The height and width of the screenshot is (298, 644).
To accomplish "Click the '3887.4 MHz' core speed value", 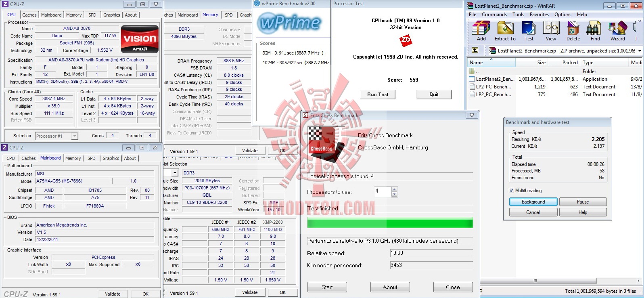I will (x=54, y=99).
